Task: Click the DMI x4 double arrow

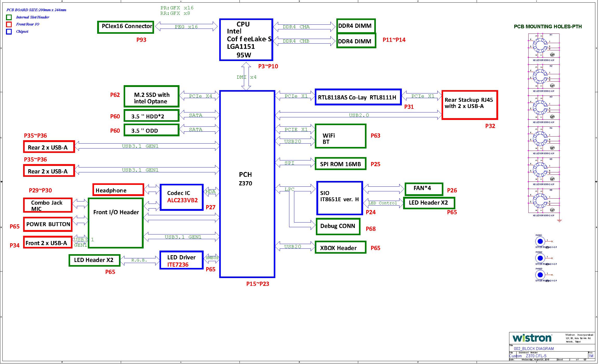Action: tap(246, 77)
